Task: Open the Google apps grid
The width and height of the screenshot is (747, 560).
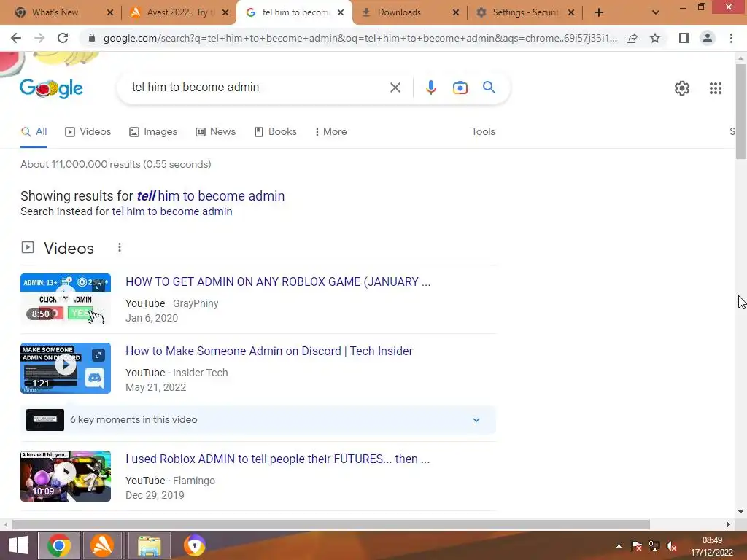Action: click(x=715, y=88)
